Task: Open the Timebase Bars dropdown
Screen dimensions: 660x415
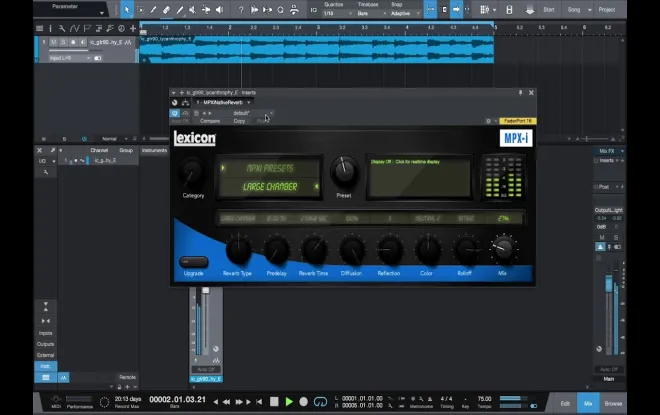Action: tap(372, 13)
